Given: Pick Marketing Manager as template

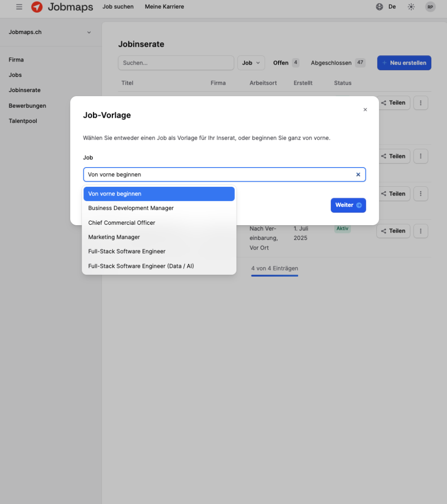Looking at the screenshot, I should (114, 237).
